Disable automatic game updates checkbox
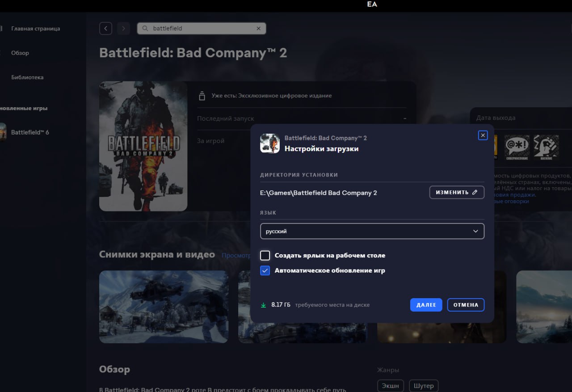The width and height of the screenshot is (572, 392). [x=265, y=270]
